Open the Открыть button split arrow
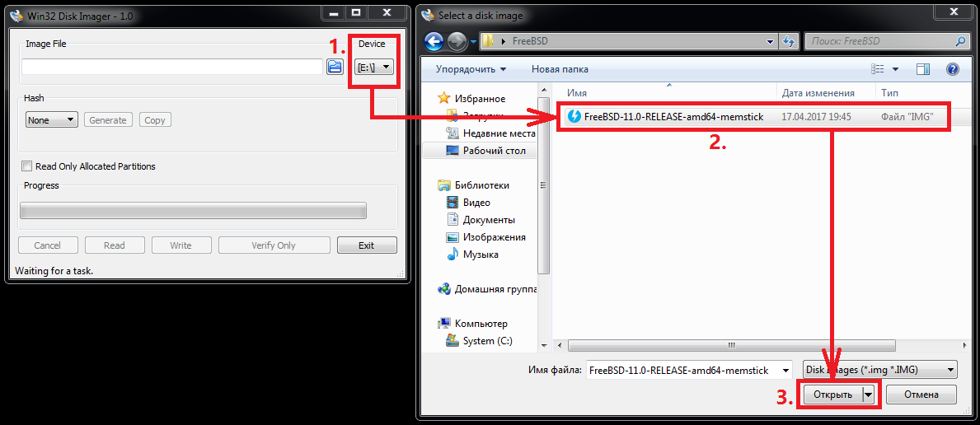Screen dimensions: 980x425 (x=868, y=395)
